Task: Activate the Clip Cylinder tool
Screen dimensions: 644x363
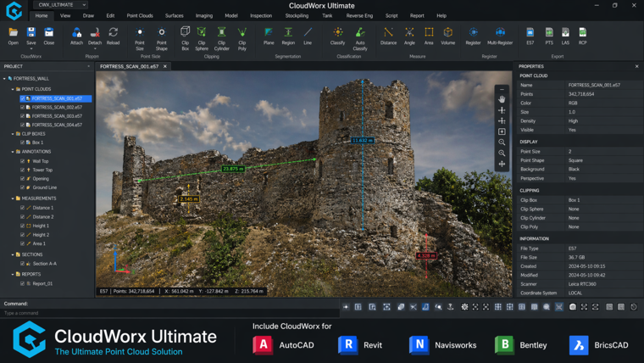Action: [221, 32]
